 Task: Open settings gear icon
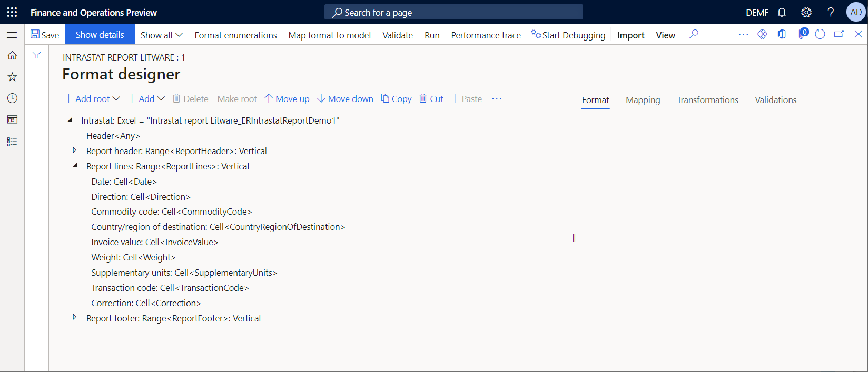pos(806,12)
